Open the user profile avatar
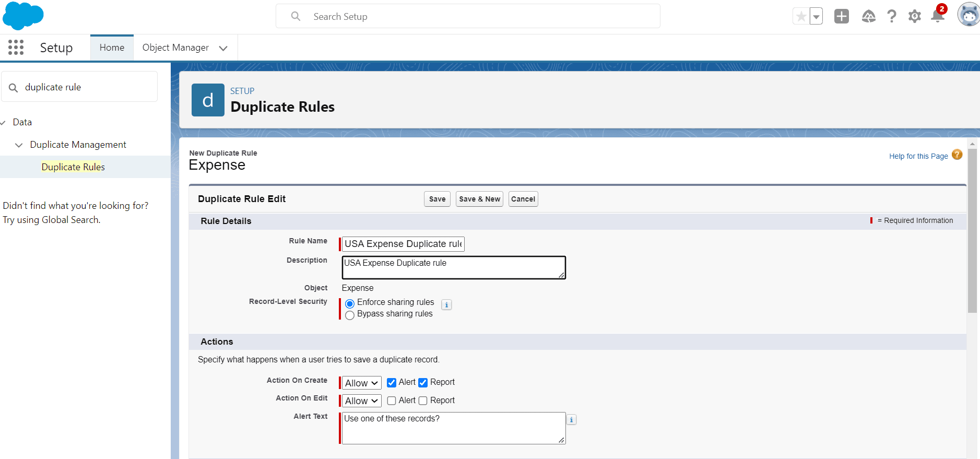 click(x=969, y=15)
